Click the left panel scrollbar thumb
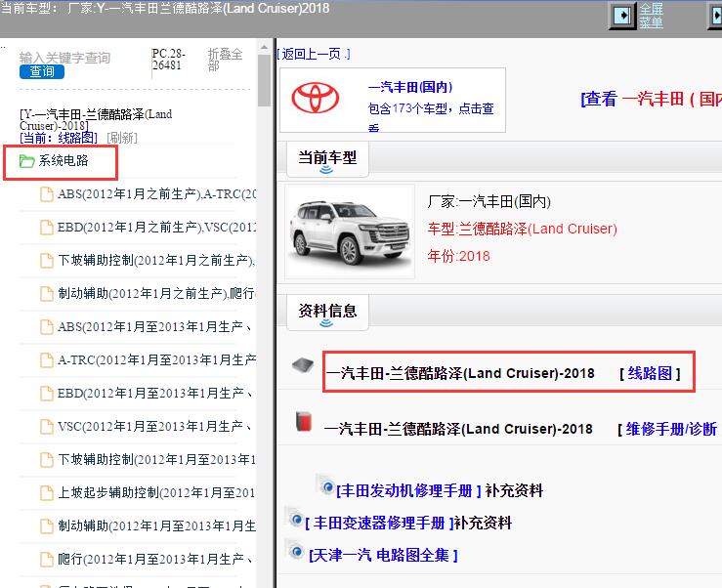The height and width of the screenshot is (588, 722). tap(265, 80)
